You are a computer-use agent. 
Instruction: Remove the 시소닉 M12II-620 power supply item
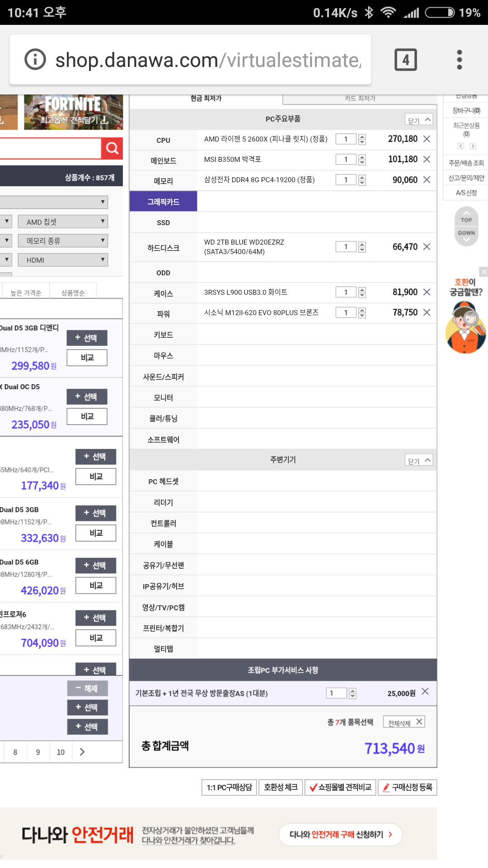pyautogui.click(x=427, y=312)
